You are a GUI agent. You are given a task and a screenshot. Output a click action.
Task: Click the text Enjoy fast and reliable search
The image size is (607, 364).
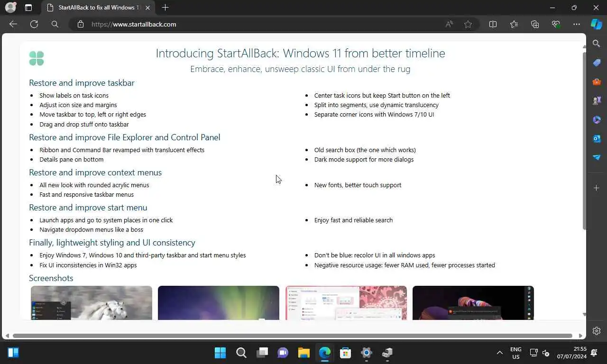[x=353, y=220]
